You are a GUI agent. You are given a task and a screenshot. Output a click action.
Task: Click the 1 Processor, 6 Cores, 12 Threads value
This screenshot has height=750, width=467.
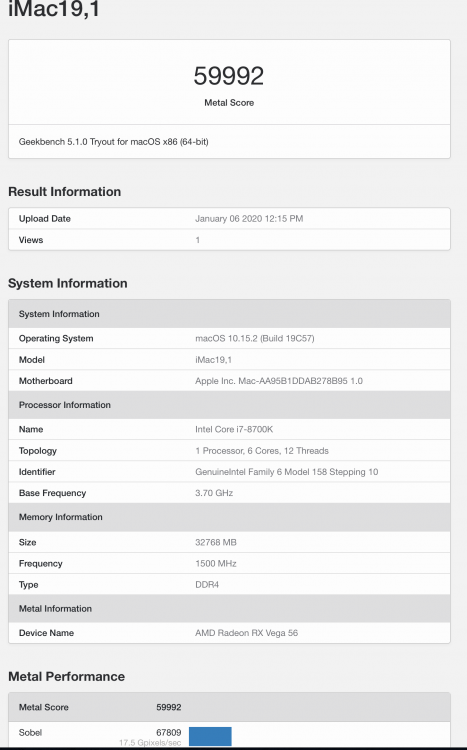262,451
